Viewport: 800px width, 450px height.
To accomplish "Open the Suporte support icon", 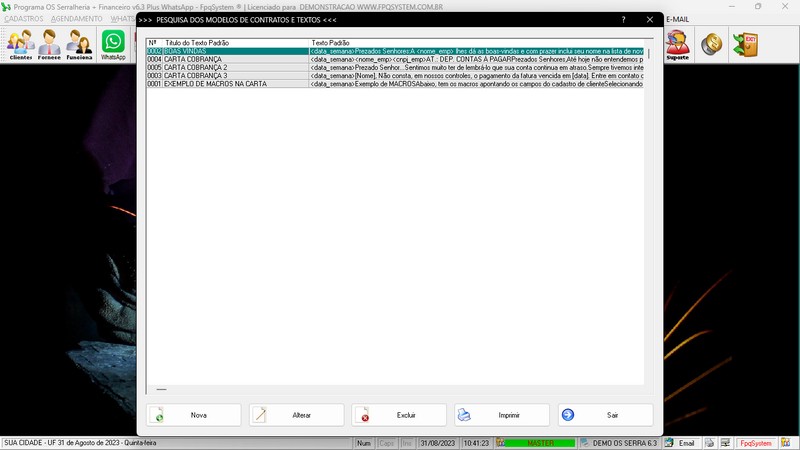I will [x=677, y=44].
